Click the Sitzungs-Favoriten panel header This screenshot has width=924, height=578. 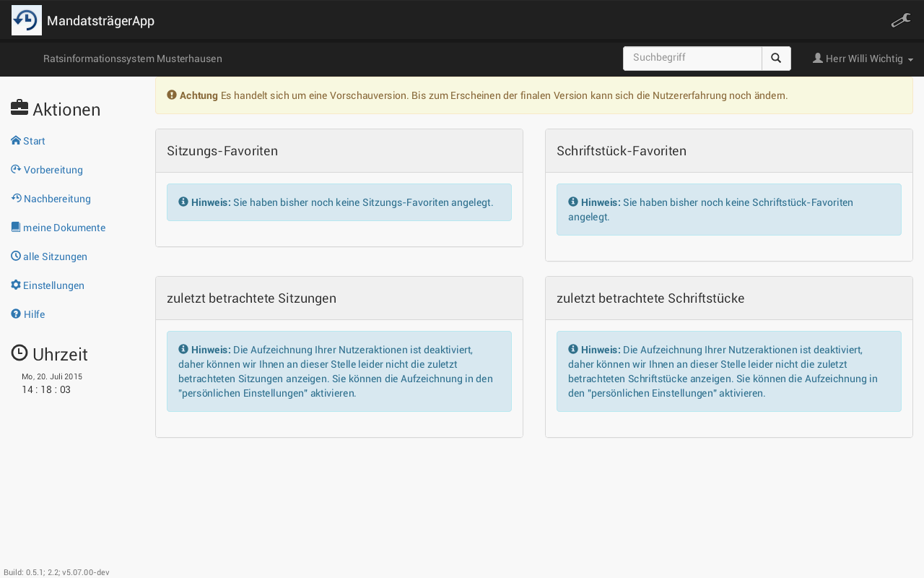coord(339,151)
